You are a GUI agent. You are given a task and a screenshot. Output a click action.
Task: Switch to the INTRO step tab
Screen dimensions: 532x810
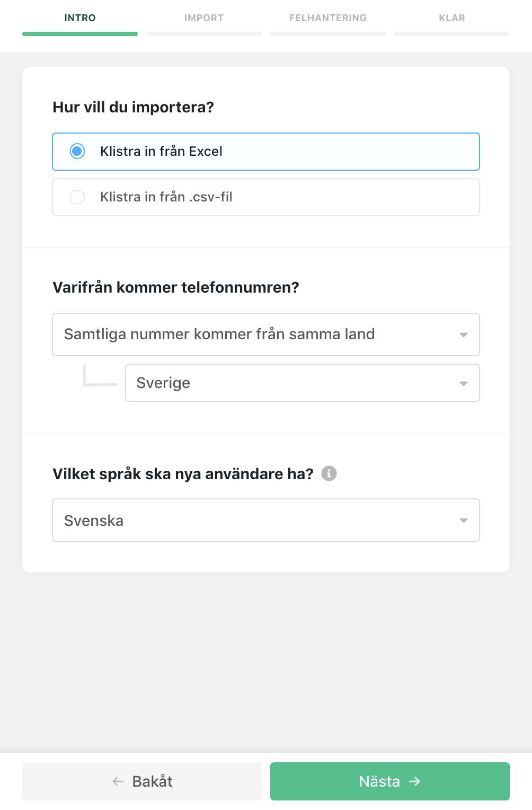click(80, 18)
